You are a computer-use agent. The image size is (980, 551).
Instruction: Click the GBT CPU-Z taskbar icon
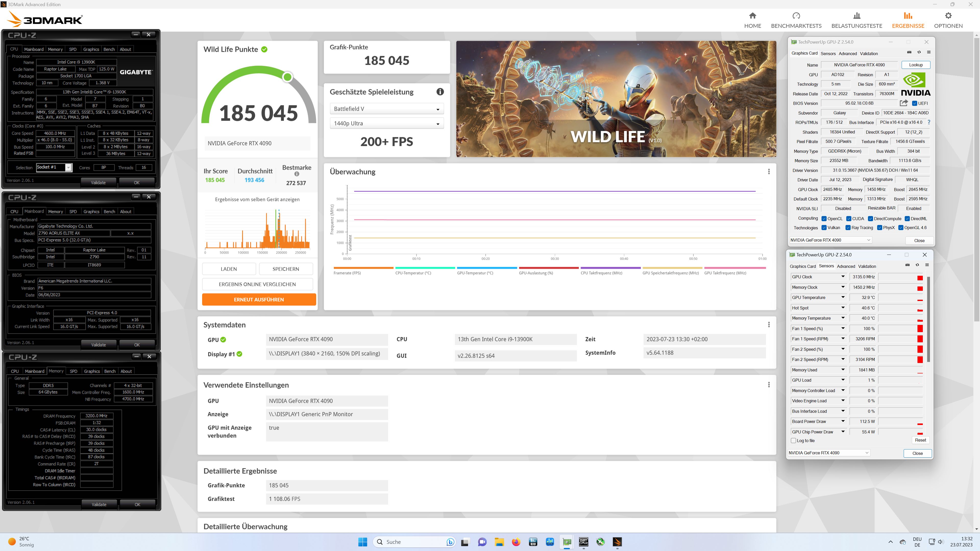coord(584,542)
